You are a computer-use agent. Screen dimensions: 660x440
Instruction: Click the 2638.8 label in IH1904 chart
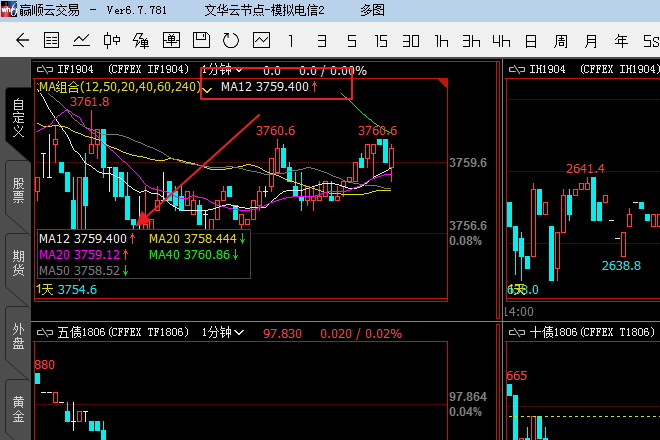point(621,266)
